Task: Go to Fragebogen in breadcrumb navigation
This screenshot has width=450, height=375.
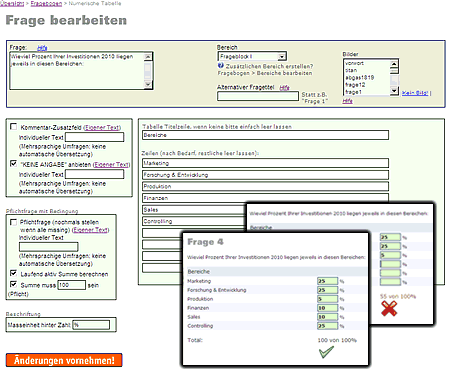Action: click(x=46, y=3)
